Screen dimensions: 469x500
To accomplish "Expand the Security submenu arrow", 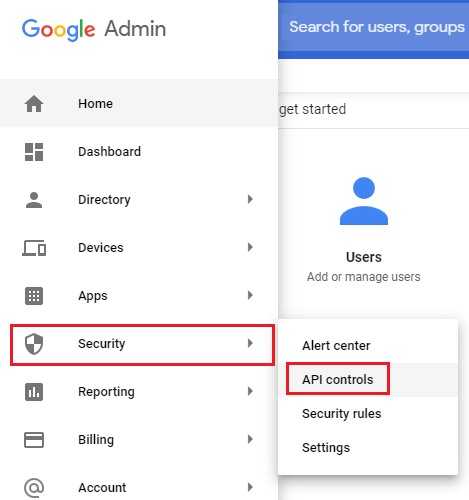I will [x=250, y=343].
